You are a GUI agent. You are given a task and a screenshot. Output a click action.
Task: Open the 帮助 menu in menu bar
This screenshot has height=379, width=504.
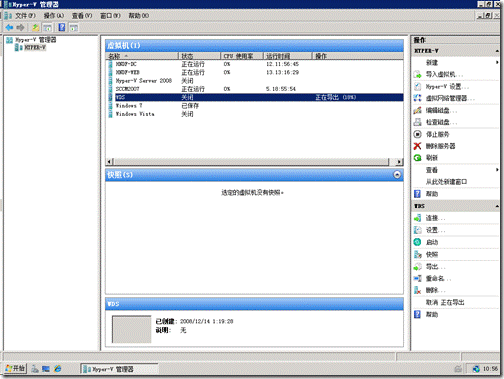pyautogui.click(x=139, y=16)
